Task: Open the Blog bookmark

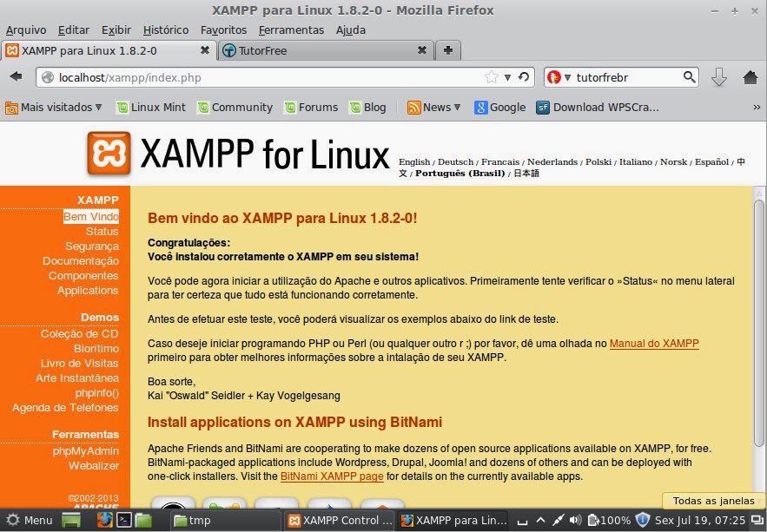Action: (x=367, y=107)
